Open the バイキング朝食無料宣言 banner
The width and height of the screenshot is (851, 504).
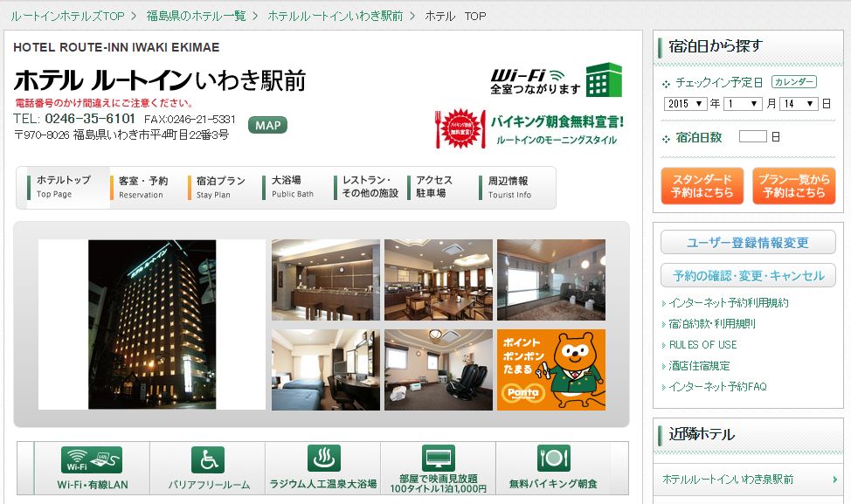pos(529,129)
